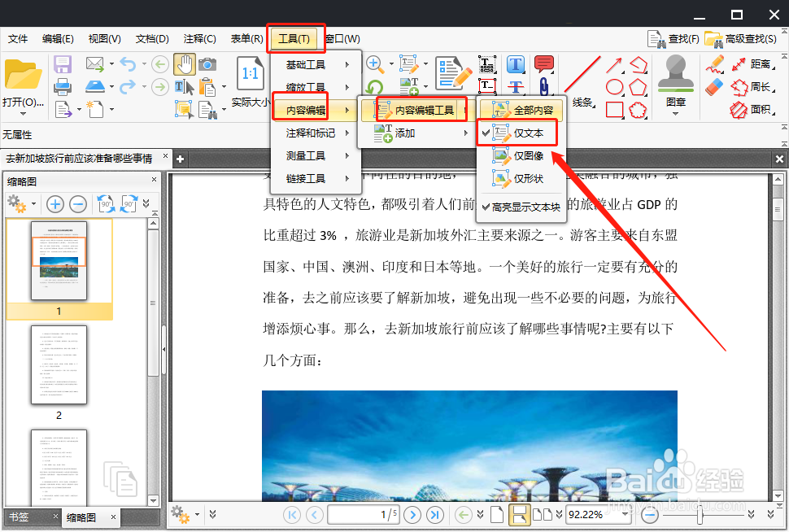Click the undo arrow icon
Screen dimensions: 789x532
pyautogui.click(x=128, y=64)
